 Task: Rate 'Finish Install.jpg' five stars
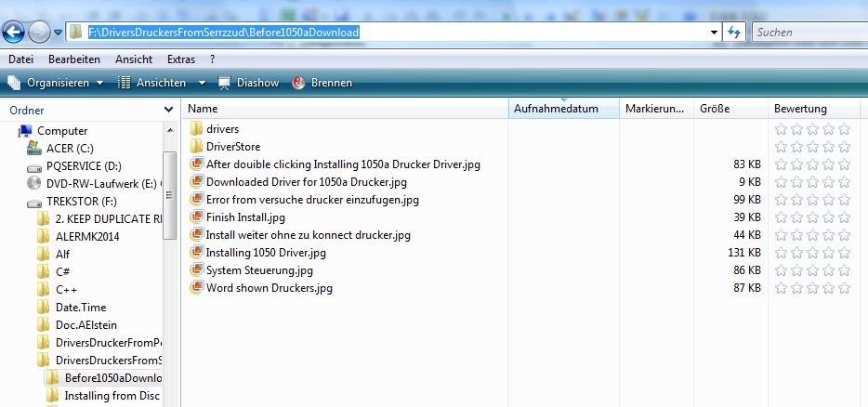844,217
